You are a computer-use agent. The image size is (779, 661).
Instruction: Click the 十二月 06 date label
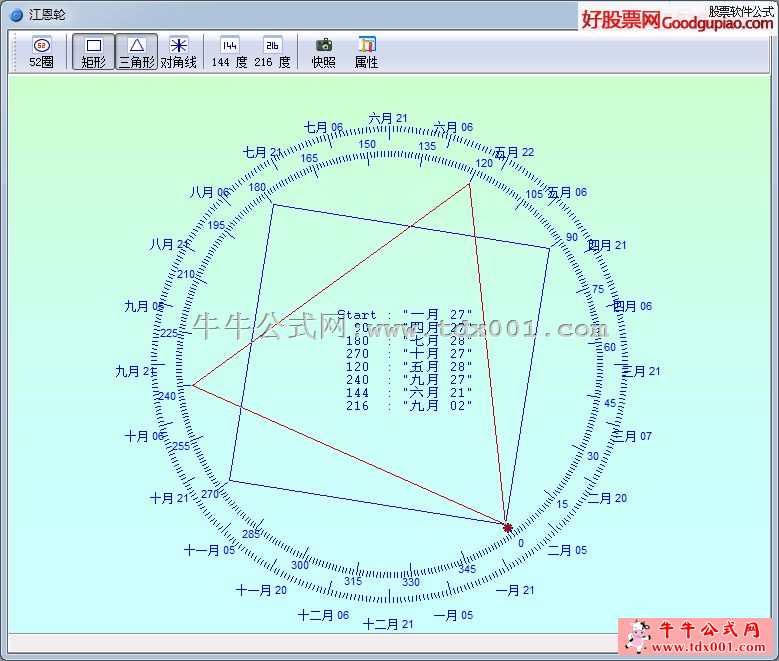323,615
